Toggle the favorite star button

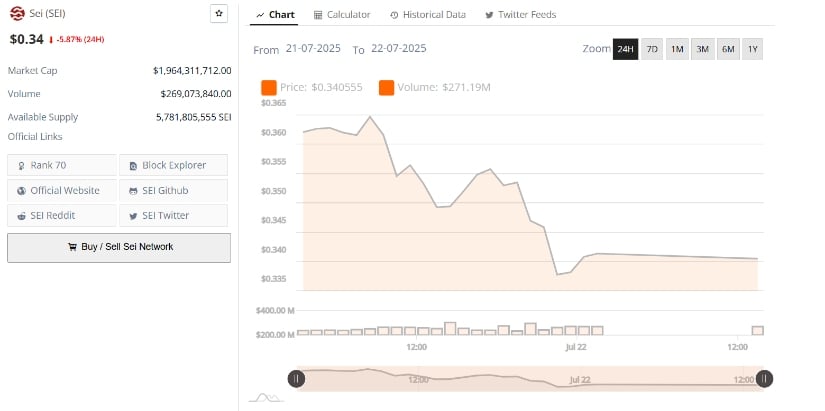pos(219,14)
